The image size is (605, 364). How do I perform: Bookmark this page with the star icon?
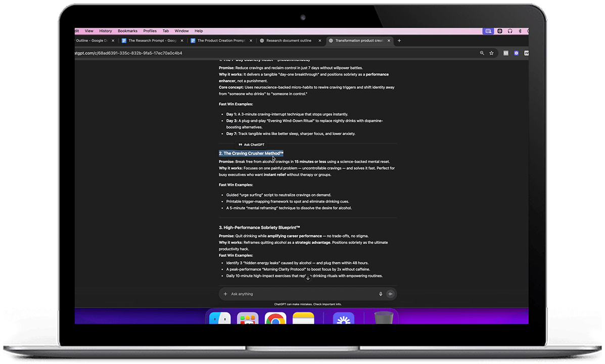click(x=491, y=53)
